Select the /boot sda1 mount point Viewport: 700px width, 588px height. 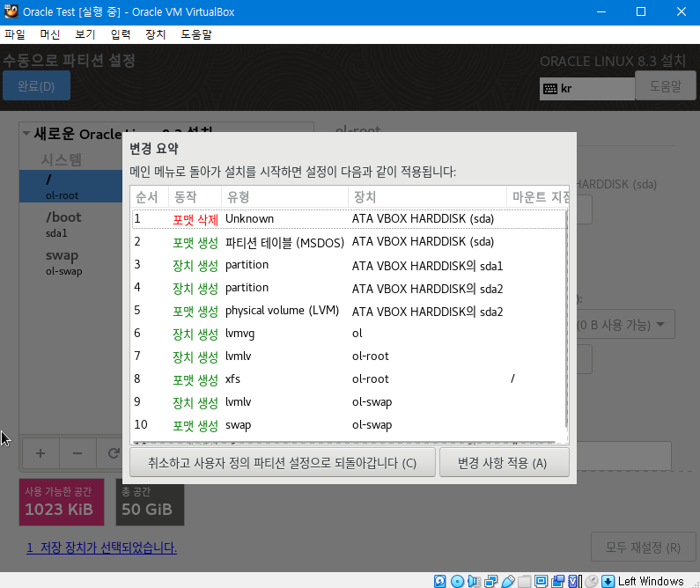tap(70, 224)
